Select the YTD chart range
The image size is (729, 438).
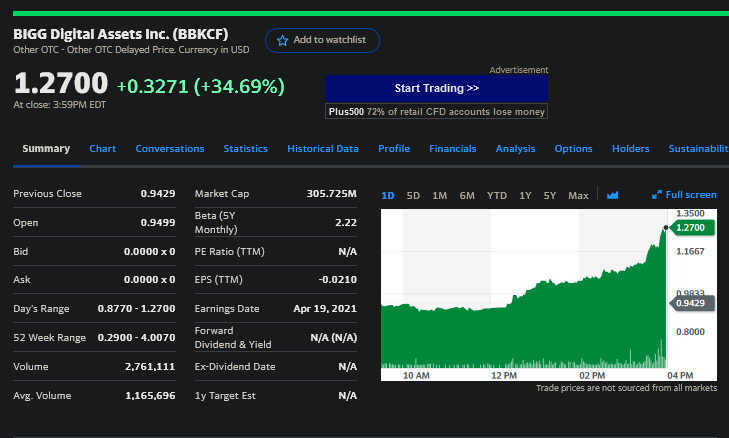(x=497, y=195)
